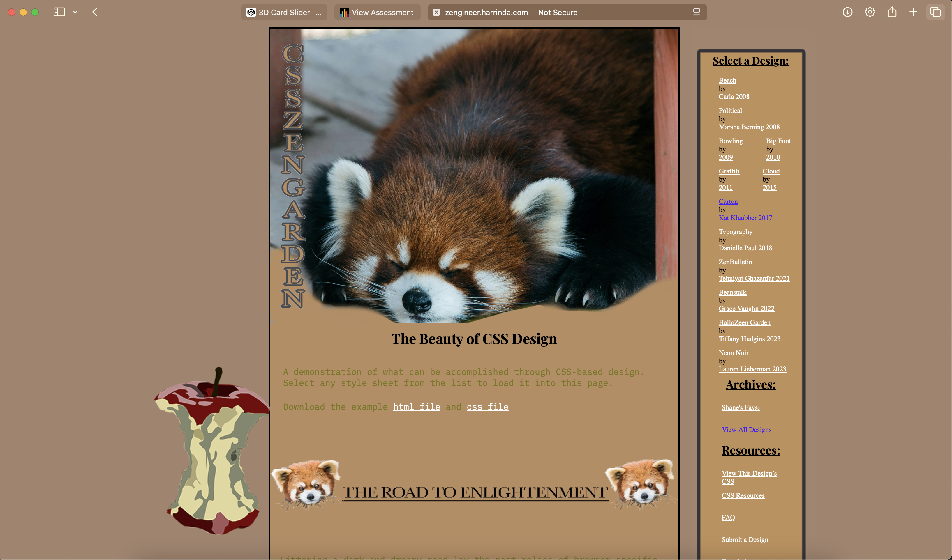Go back with the back chevron
The width and height of the screenshot is (952, 560).
tap(95, 12)
